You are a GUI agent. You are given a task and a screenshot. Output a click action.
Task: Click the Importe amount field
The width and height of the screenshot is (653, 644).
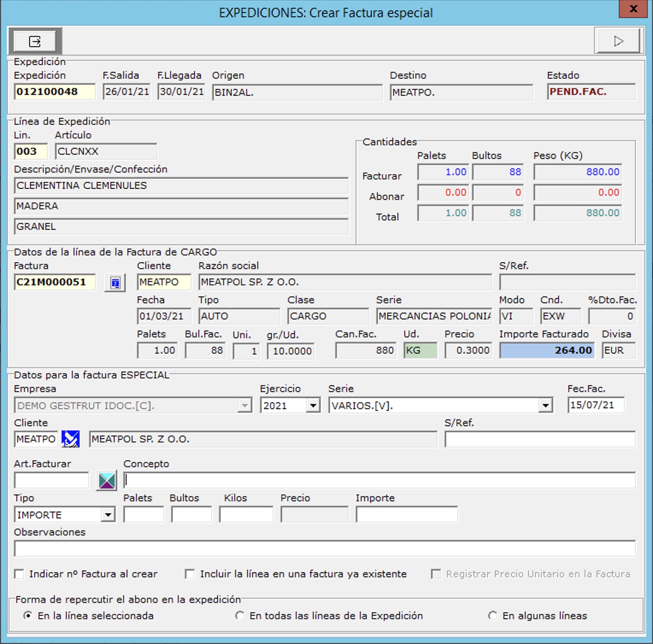tap(406, 515)
